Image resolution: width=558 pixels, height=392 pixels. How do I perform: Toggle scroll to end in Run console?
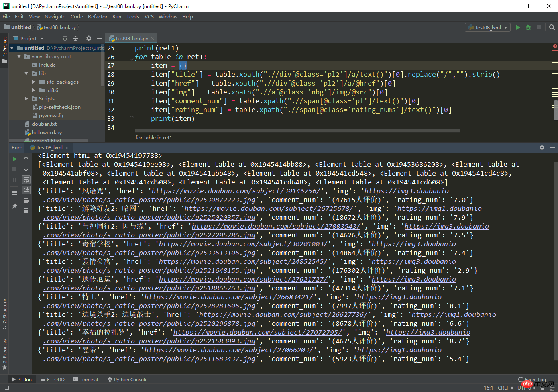coord(26,190)
